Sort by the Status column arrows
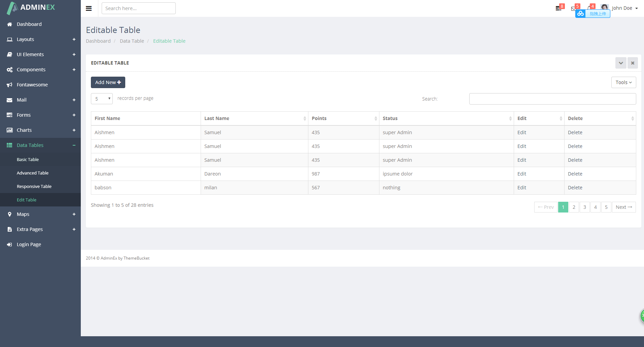This screenshot has width=644, height=347. pyautogui.click(x=510, y=118)
